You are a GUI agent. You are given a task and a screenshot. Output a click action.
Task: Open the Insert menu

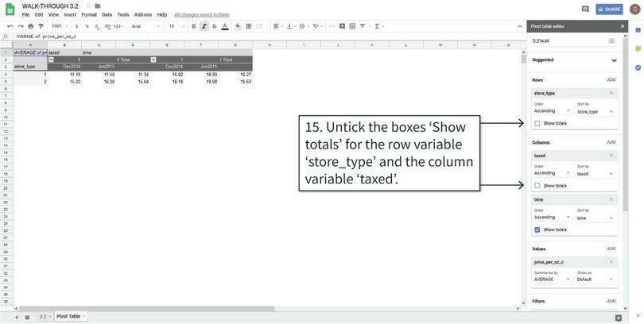70,15
